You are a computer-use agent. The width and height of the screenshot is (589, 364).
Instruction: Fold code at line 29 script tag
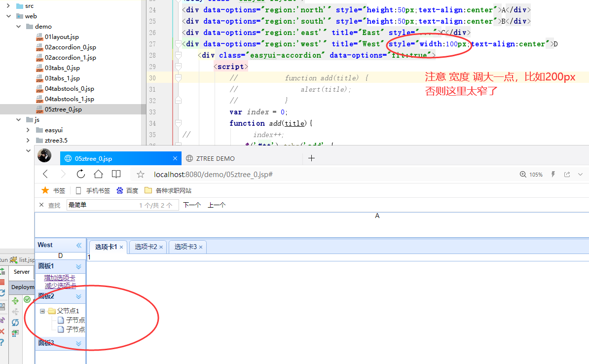coord(179,67)
